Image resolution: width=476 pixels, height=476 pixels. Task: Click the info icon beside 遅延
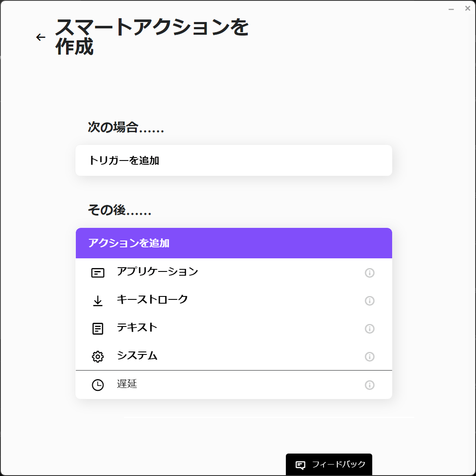(x=369, y=385)
